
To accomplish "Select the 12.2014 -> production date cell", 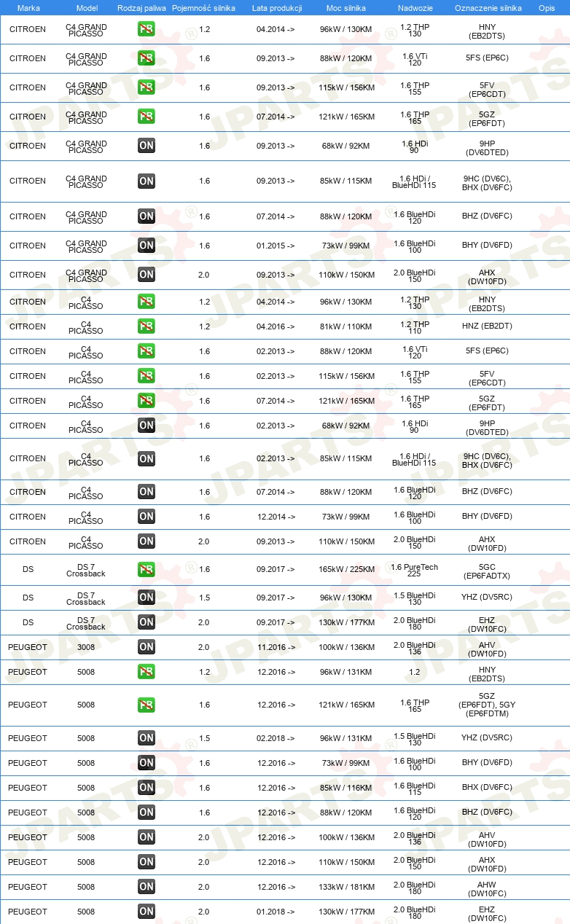I will click(x=276, y=517).
